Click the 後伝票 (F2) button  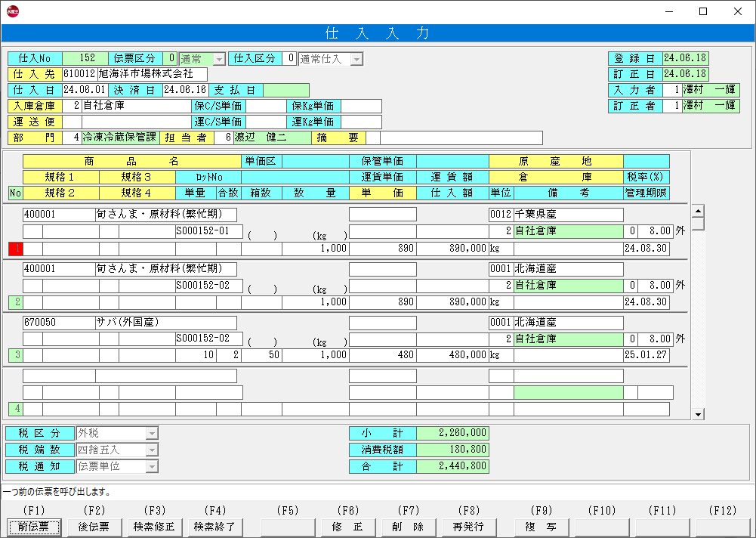pyautogui.click(x=94, y=527)
